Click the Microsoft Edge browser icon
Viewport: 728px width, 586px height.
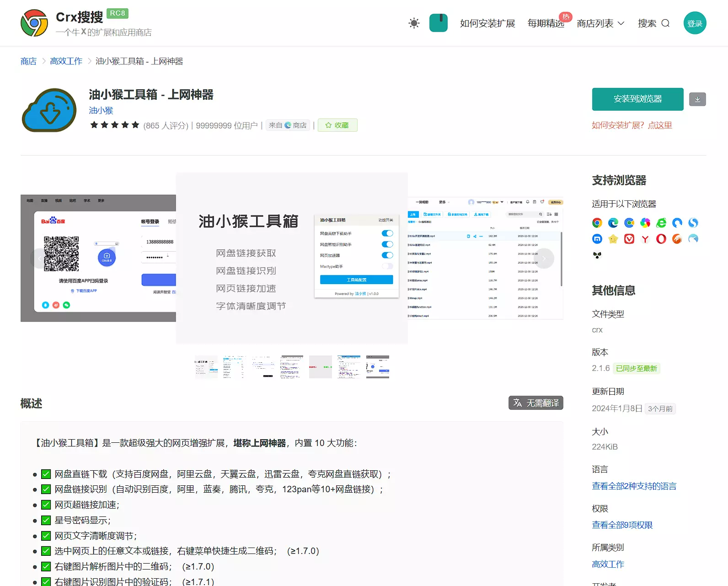click(x=613, y=223)
